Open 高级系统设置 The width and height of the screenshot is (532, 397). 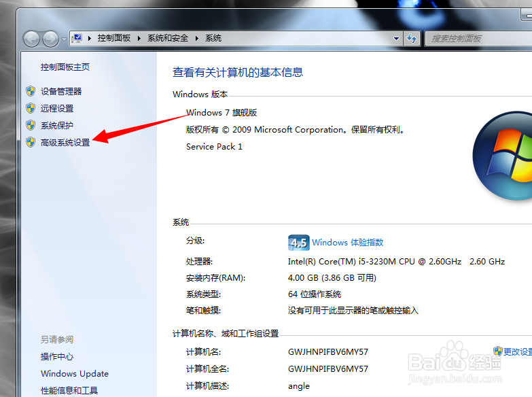(65, 143)
